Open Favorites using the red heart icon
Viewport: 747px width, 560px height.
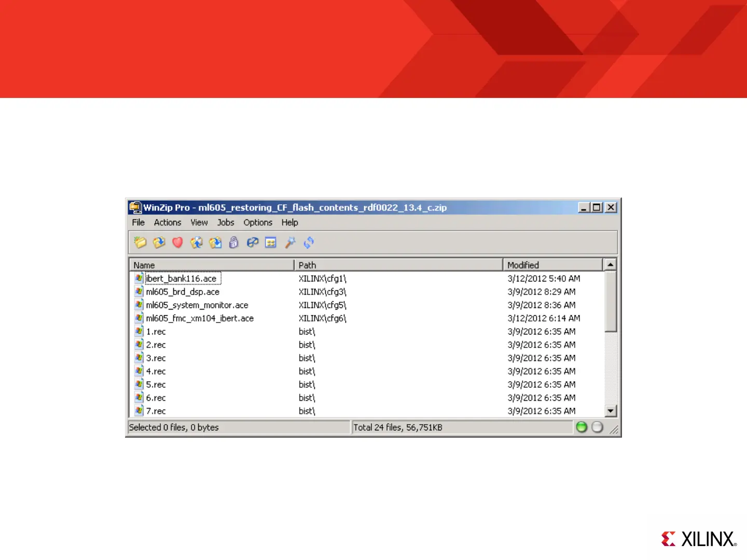pos(177,242)
